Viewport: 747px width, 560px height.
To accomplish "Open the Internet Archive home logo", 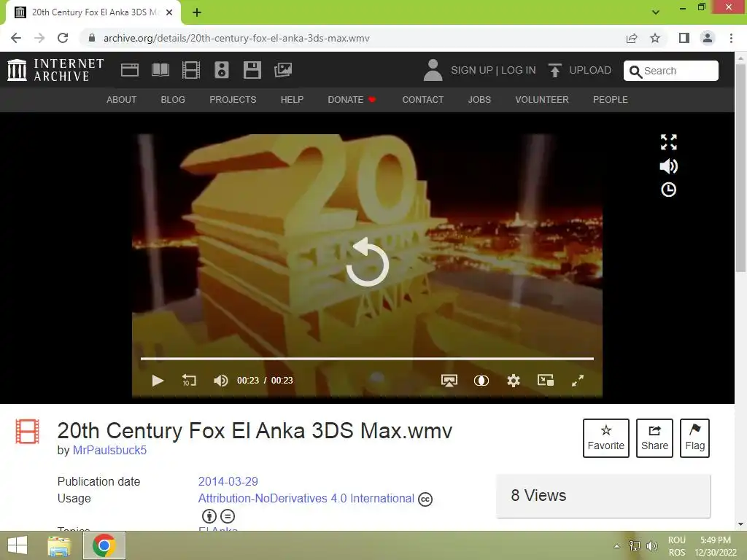I will (x=55, y=70).
